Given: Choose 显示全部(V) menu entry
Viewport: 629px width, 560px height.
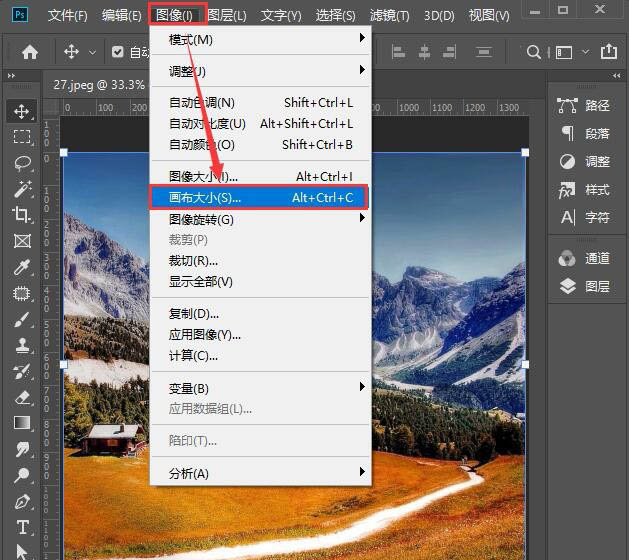Looking at the screenshot, I should tap(260, 282).
